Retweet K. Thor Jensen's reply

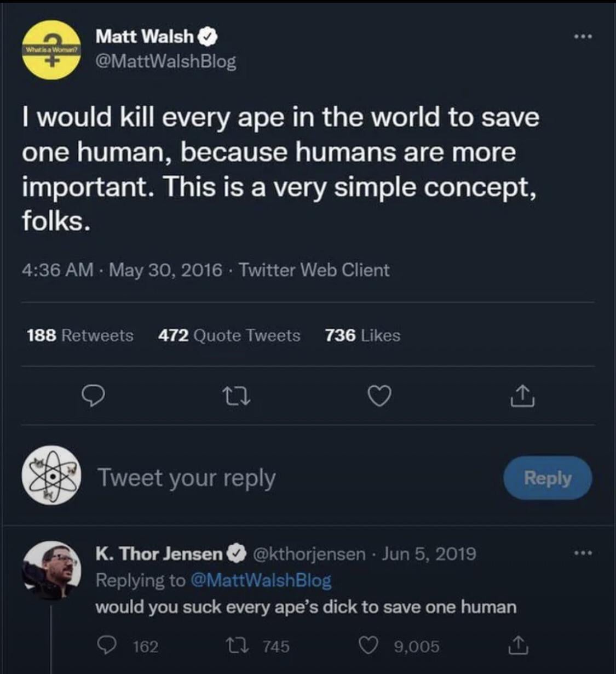[x=249, y=647]
